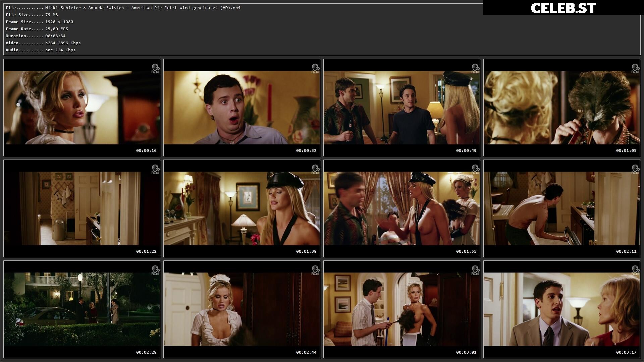Click the '1920 x 1080' frame size value

pyautogui.click(x=59, y=22)
